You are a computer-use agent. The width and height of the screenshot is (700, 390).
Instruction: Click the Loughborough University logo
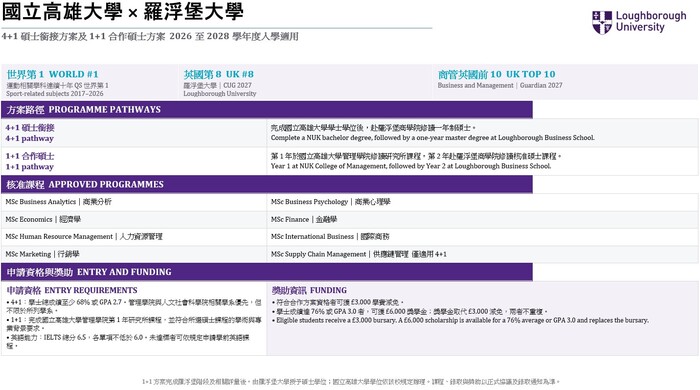[x=639, y=22]
